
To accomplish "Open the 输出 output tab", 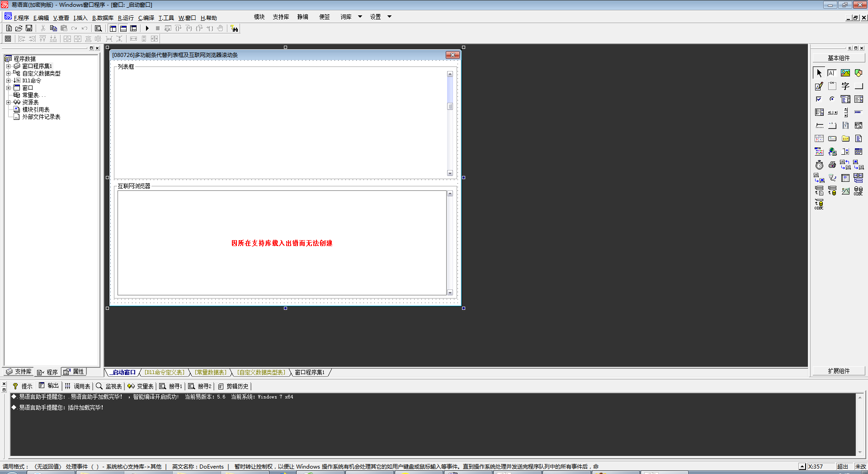I will [x=49, y=386].
